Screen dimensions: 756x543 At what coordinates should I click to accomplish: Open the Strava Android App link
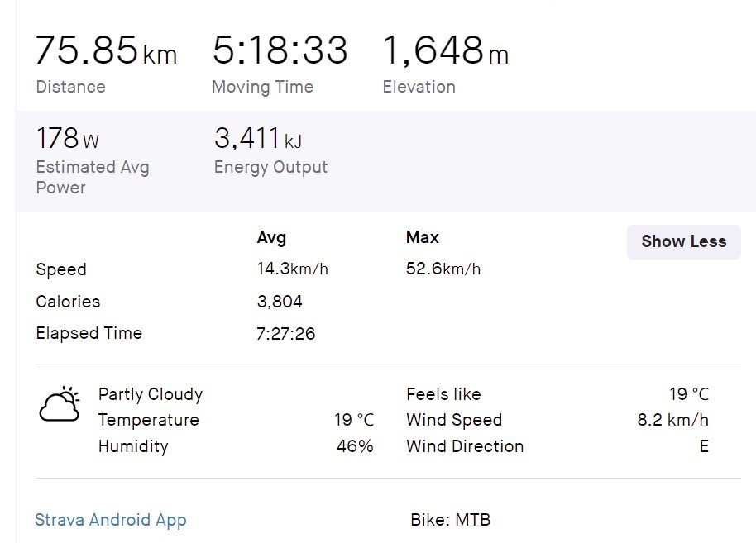click(x=111, y=521)
